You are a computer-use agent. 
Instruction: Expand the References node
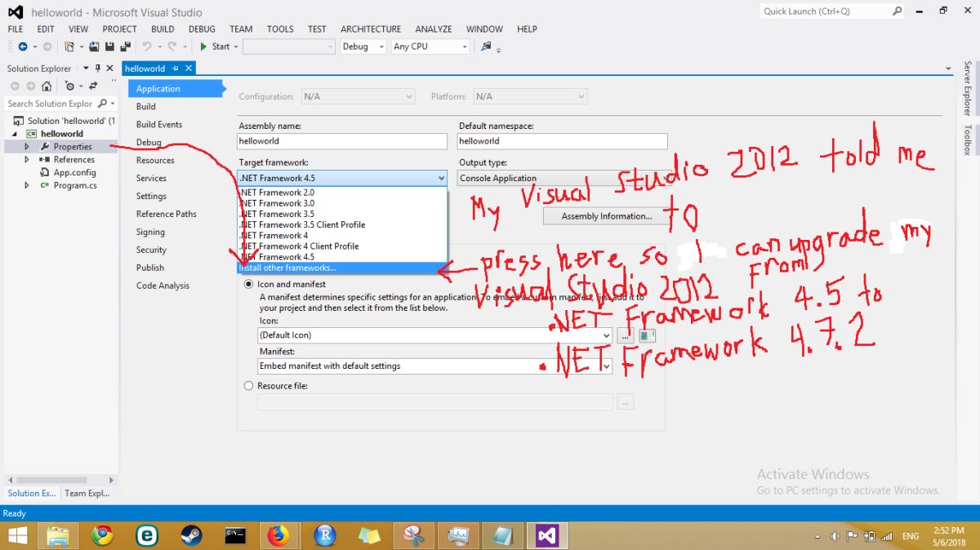click(x=26, y=160)
